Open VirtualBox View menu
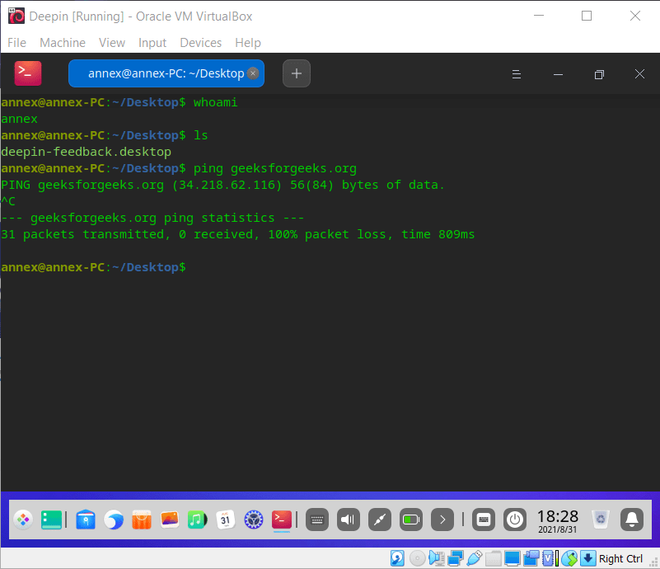660x569 pixels. click(x=112, y=43)
